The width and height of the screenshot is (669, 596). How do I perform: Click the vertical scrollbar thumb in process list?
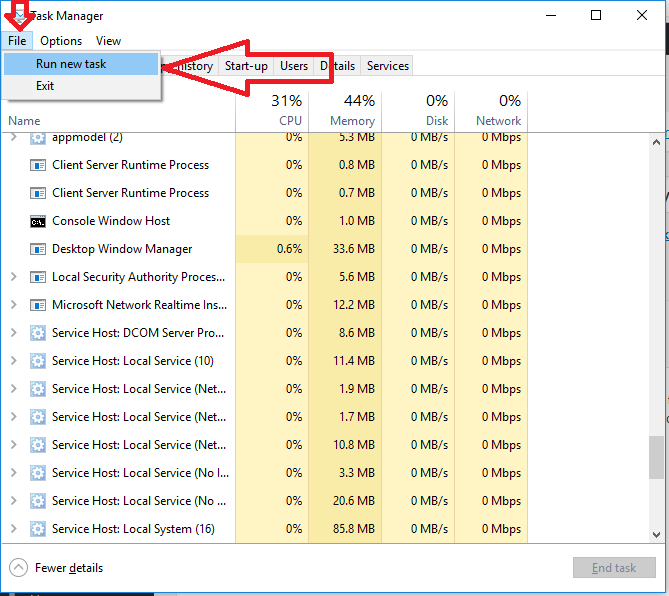pyautogui.click(x=656, y=458)
